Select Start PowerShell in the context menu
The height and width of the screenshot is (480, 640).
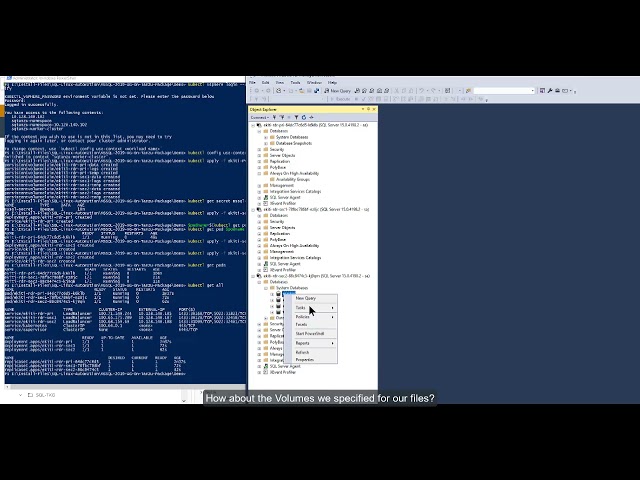310,333
